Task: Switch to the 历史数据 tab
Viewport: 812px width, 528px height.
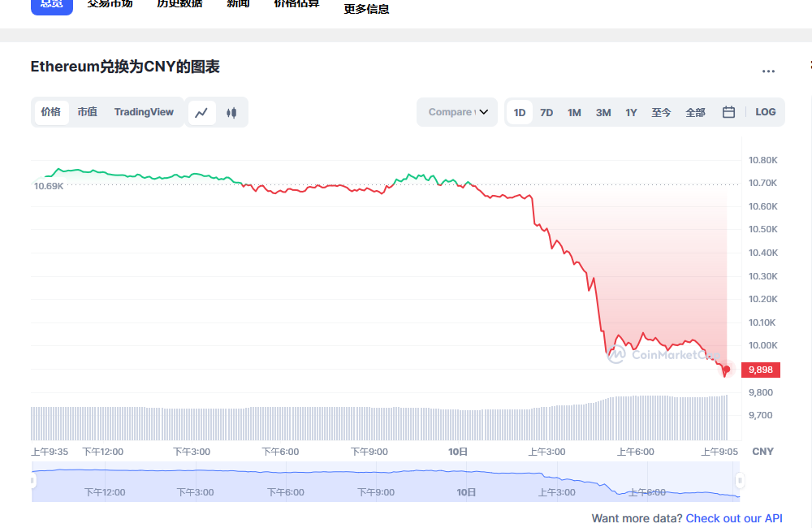Action: [x=179, y=3]
